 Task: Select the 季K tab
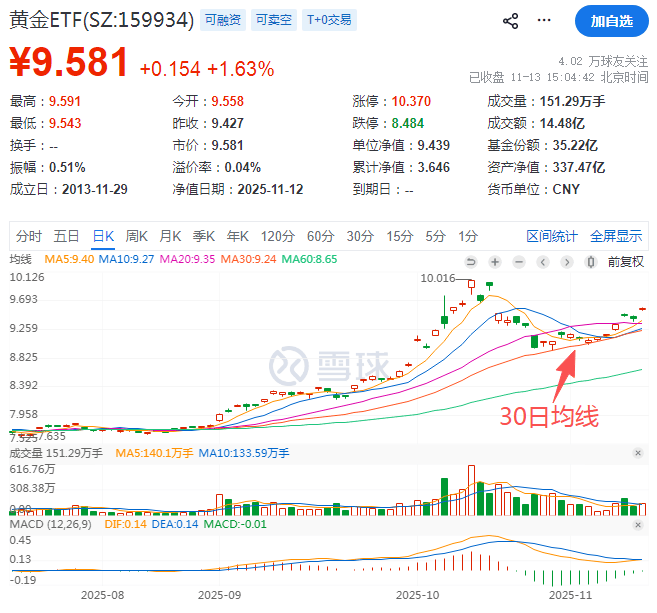tap(204, 236)
